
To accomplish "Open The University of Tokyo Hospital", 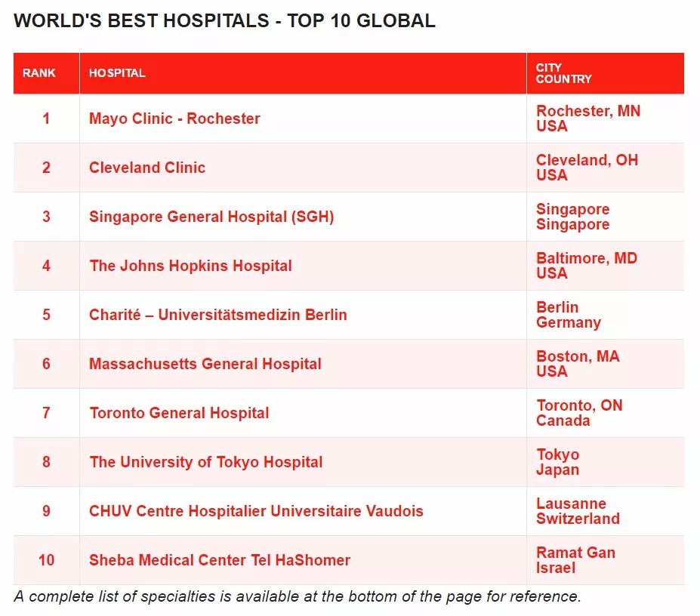I will (x=206, y=463).
